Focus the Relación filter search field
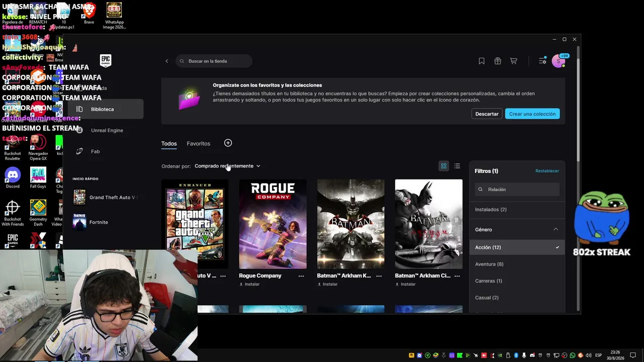Viewport: 644px width, 362px height. pyautogui.click(x=517, y=190)
